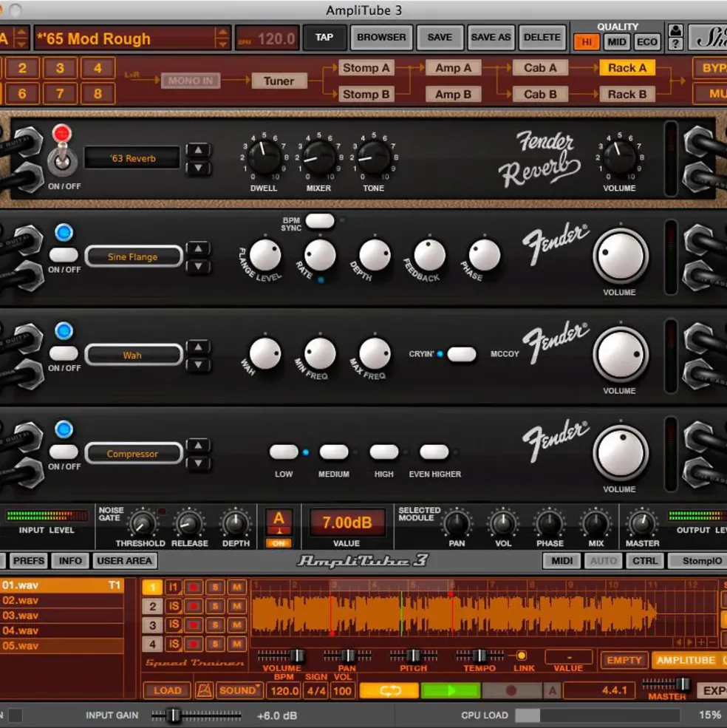Viewport: 727px width, 728px height.
Task: Click the DELETE preset button
Action: [x=542, y=37]
